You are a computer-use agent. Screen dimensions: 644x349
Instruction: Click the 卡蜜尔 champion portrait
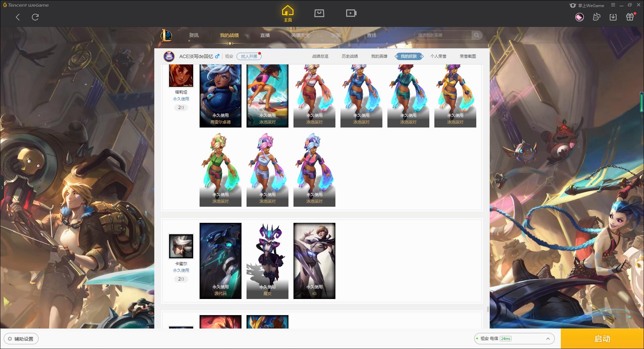coord(181,246)
